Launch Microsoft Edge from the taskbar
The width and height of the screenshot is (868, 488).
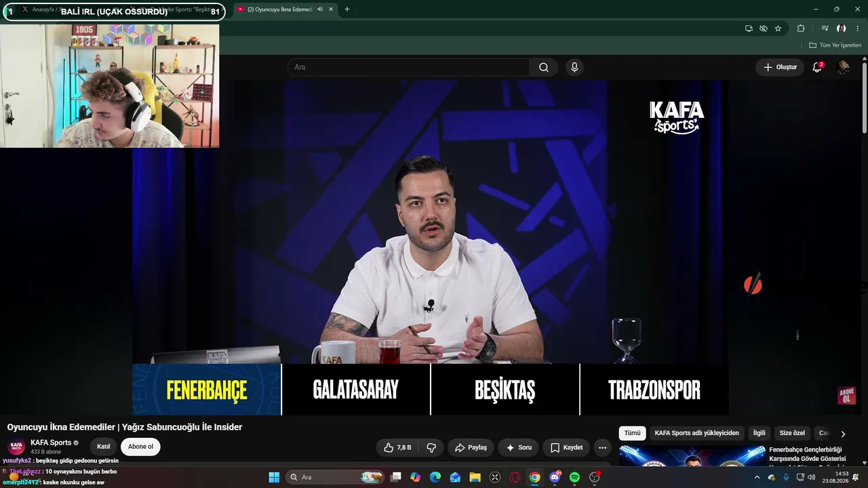435,477
